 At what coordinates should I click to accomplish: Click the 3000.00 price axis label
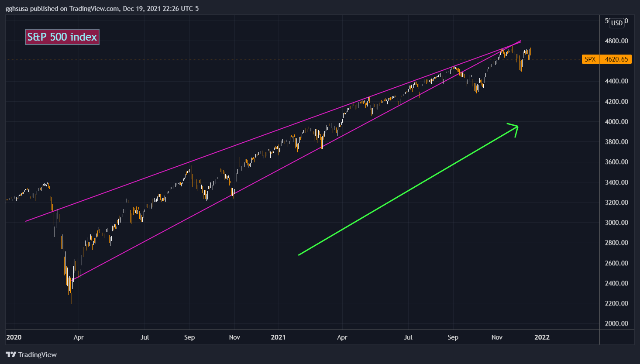tap(616, 223)
